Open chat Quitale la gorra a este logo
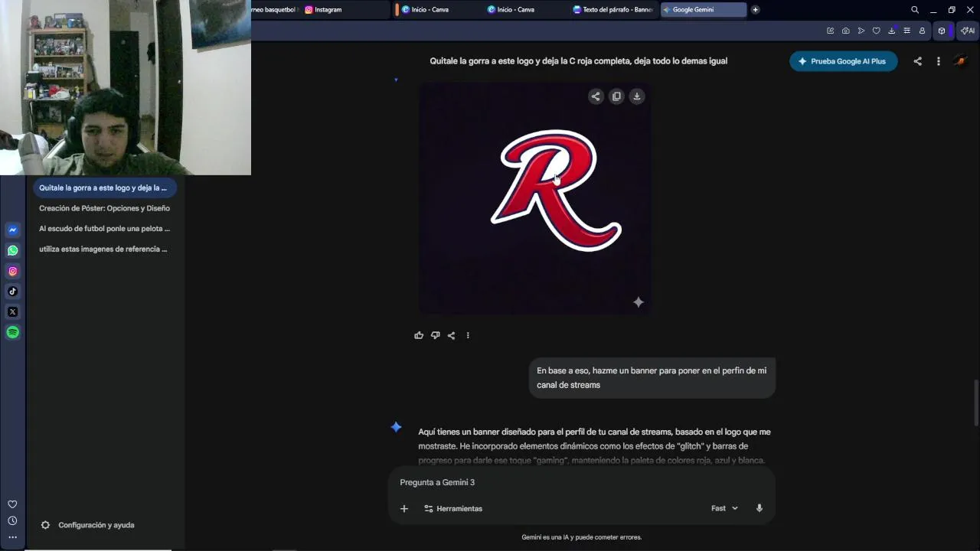980x551 pixels. (104, 187)
